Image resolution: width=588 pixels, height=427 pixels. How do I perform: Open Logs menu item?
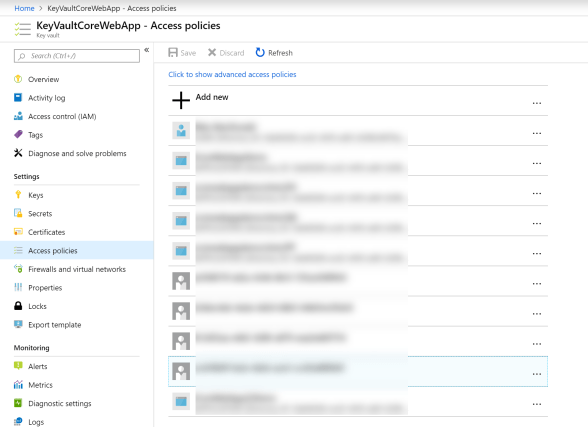(x=36, y=422)
